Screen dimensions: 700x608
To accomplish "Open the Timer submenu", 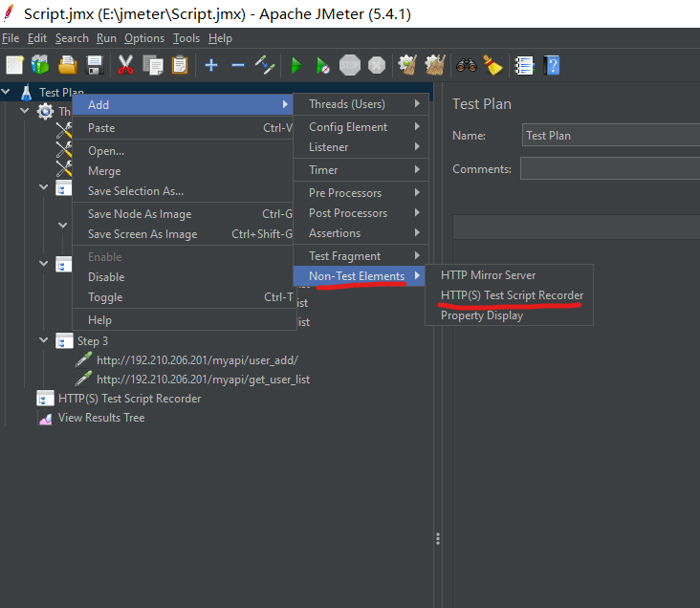I will pyautogui.click(x=361, y=169).
